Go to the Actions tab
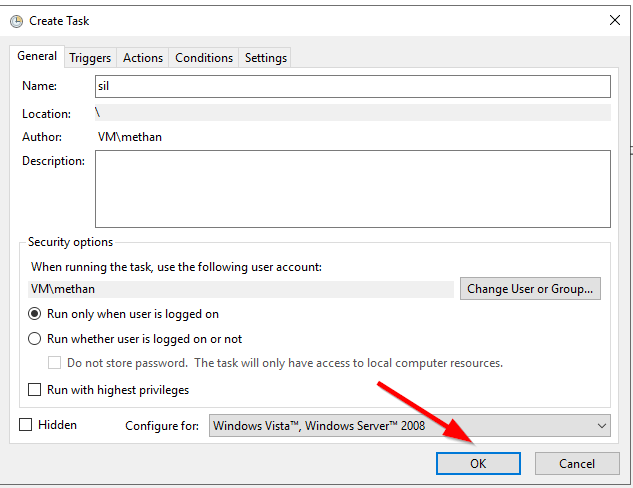 pos(142,58)
